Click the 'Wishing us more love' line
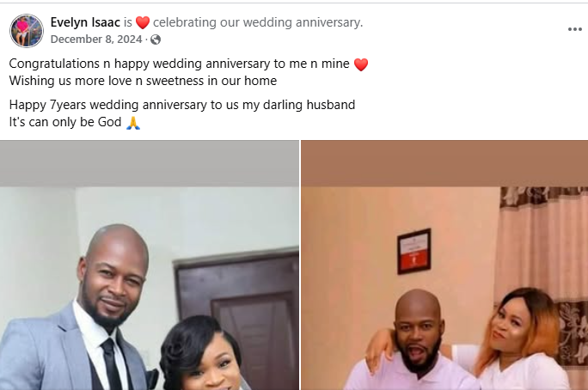Image resolution: width=588 pixels, height=390 pixels. 143,81
